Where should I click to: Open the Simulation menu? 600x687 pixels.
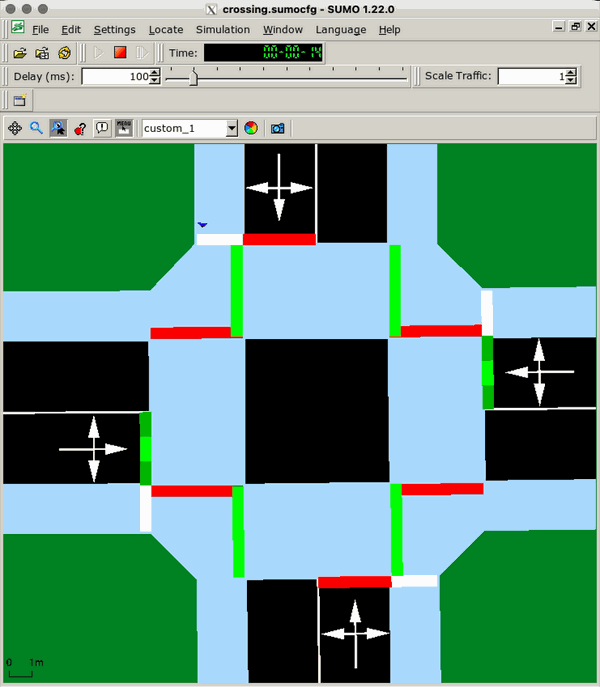(222, 30)
